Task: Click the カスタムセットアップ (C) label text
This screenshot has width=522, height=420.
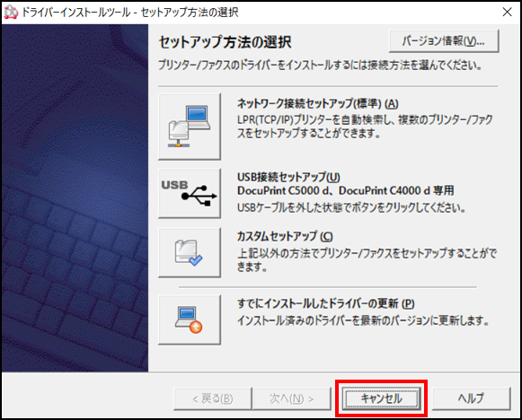Action: pos(285,236)
